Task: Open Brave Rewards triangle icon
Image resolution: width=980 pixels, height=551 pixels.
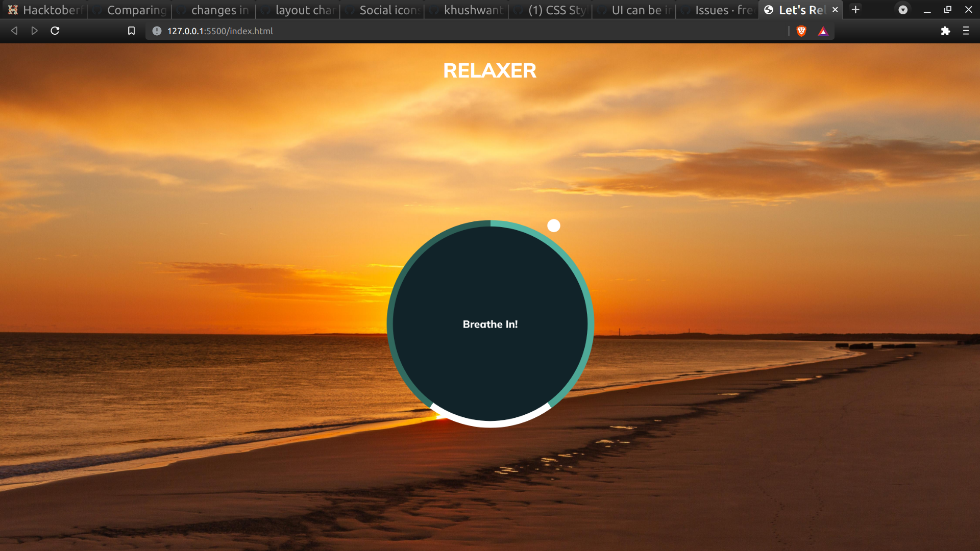Action: click(823, 31)
